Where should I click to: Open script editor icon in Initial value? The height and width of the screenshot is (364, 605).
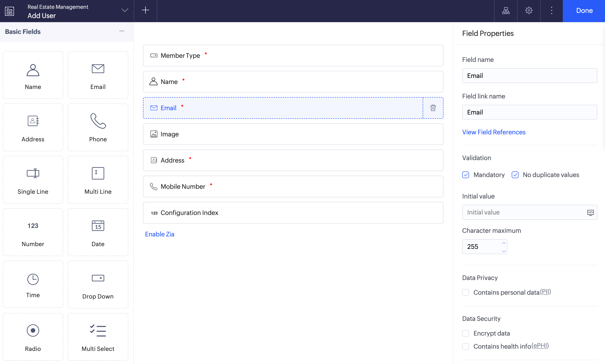coord(590,212)
